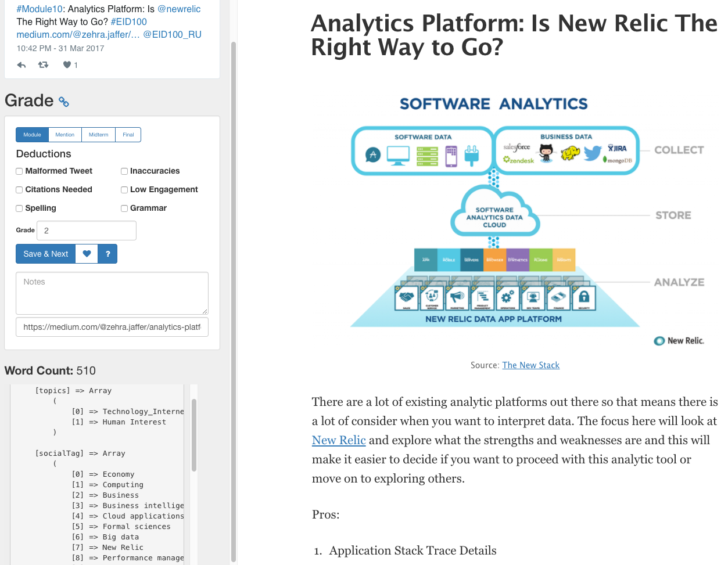Click the 'Cloud applications' socialTag entry

[144, 516]
